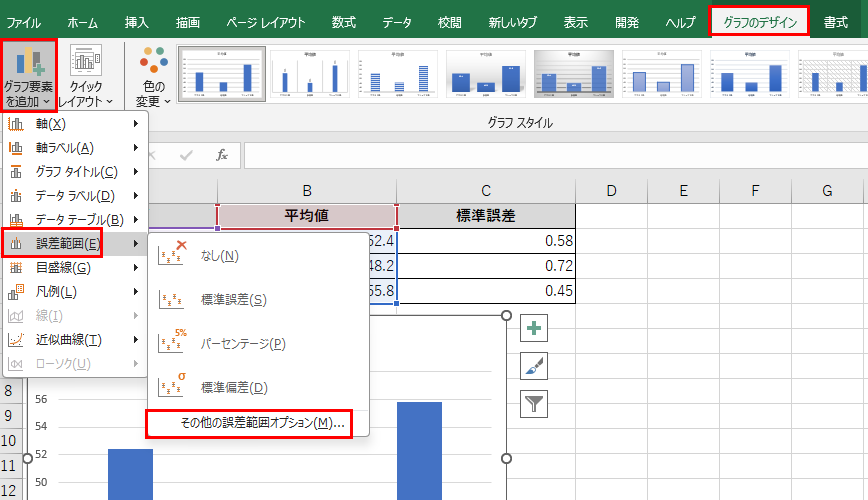868x500 pixels.
Task: Choose 標準誤差 error bar option
Action: [x=233, y=299]
